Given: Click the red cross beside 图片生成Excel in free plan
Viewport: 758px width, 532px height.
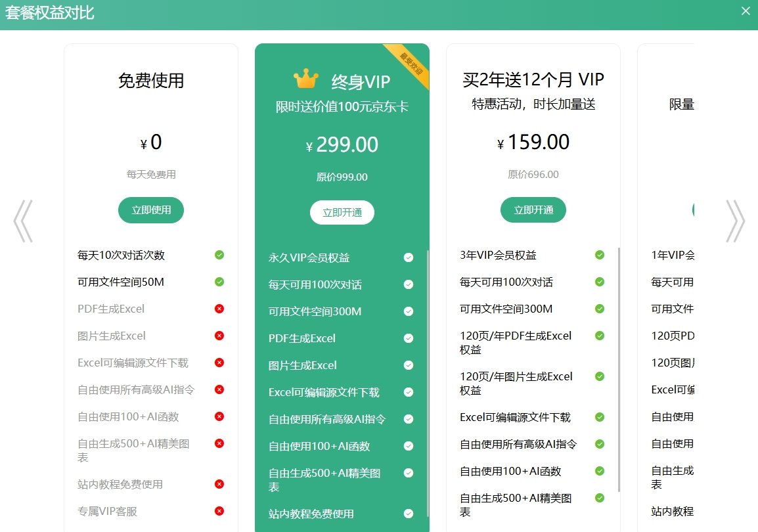Looking at the screenshot, I should pos(219,336).
